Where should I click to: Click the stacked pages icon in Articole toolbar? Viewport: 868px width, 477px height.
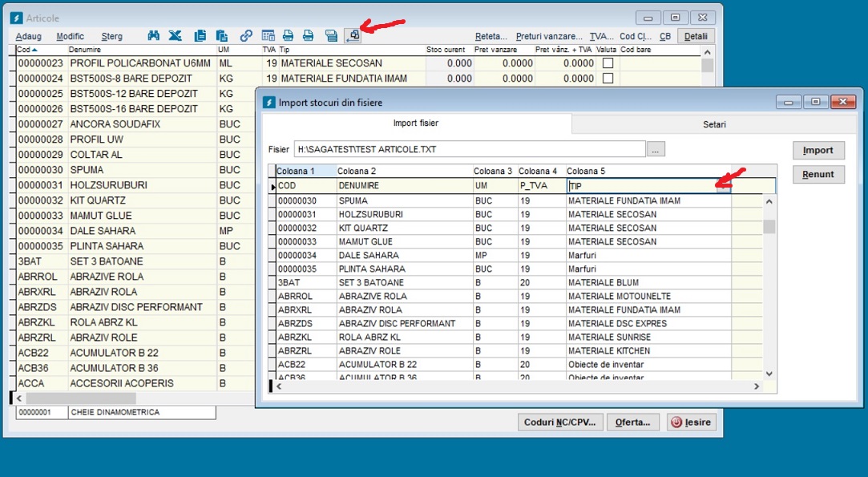point(331,36)
